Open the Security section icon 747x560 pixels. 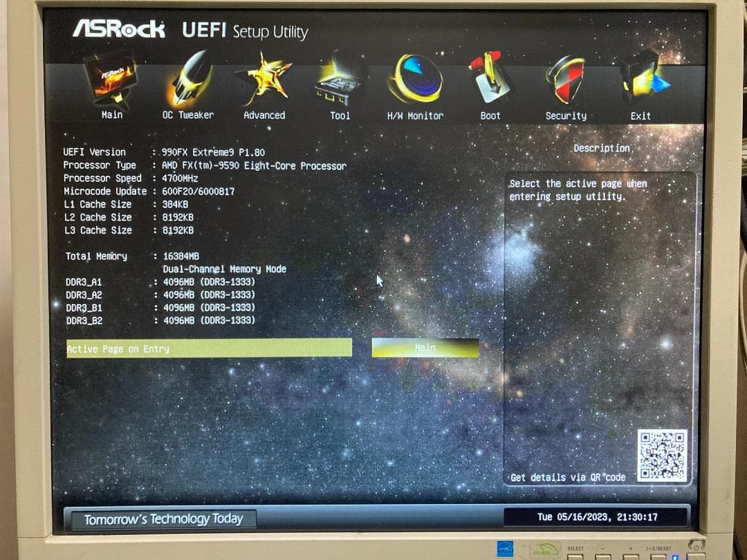tap(566, 80)
